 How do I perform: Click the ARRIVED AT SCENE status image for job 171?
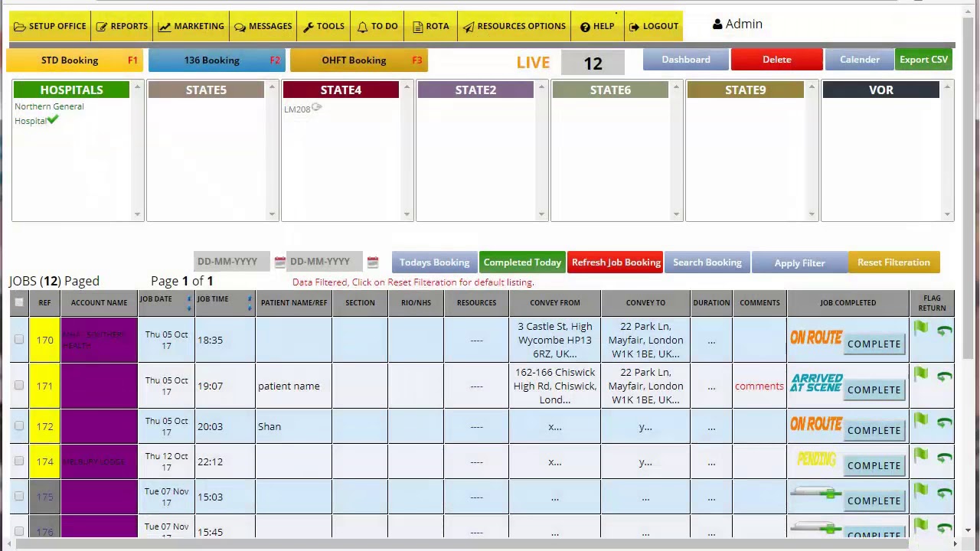tap(816, 383)
